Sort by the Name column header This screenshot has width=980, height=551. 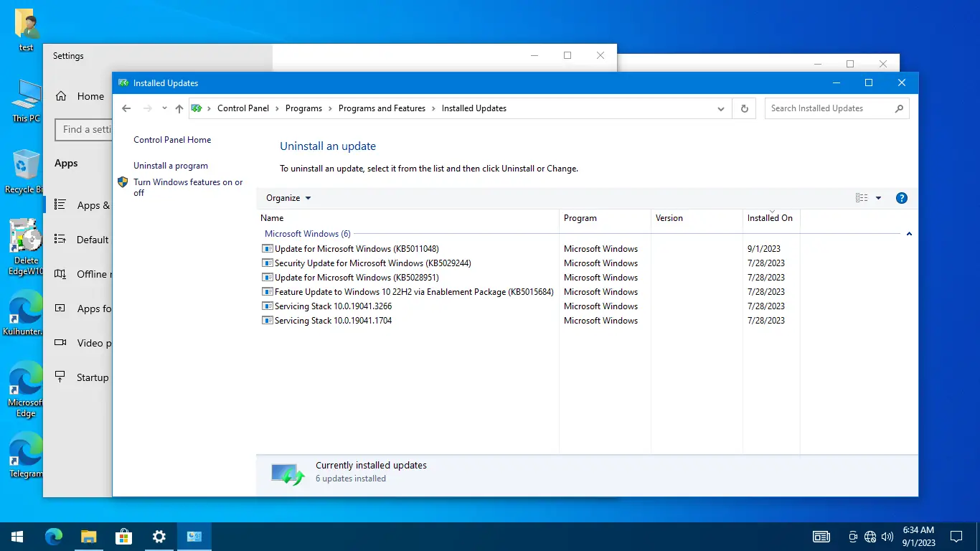click(x=407, y=218)
